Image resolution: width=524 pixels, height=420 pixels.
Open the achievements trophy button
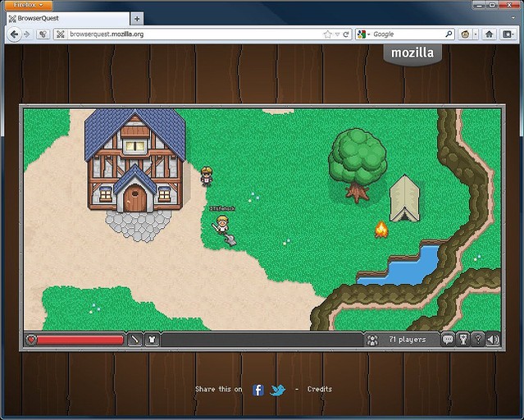pos(463,340)
